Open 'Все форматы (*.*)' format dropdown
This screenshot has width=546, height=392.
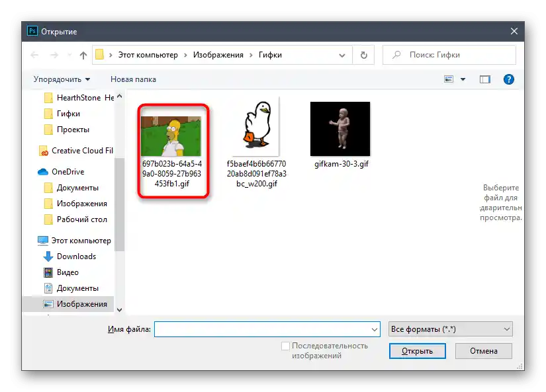(x=450, y=329)
